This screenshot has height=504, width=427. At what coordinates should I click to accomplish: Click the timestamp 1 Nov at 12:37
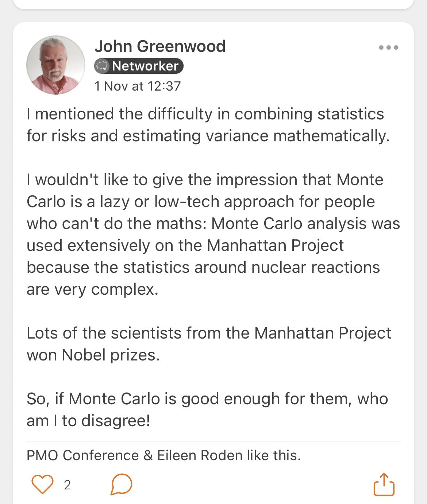point(138,86)
